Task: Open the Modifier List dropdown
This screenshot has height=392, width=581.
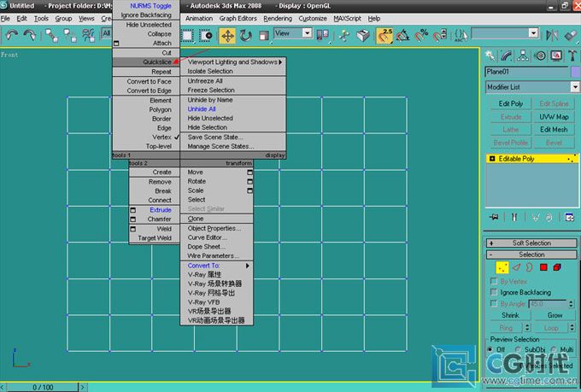Action: [531, 87]
